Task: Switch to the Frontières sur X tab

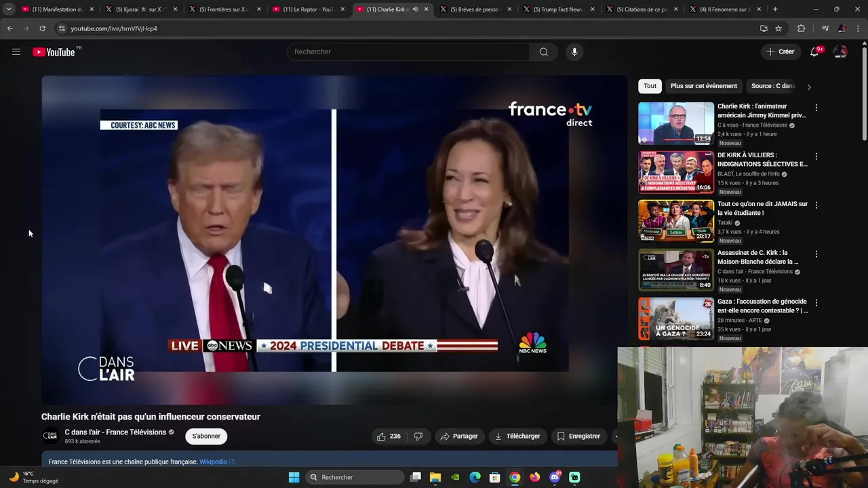Action: click(225, 9)
